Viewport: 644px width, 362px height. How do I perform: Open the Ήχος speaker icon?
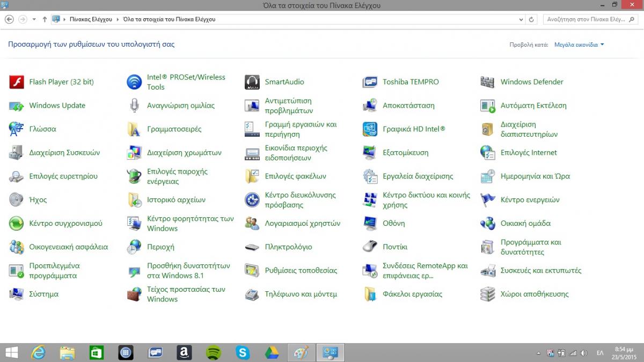pyautogui.click(x=17, y=200)
